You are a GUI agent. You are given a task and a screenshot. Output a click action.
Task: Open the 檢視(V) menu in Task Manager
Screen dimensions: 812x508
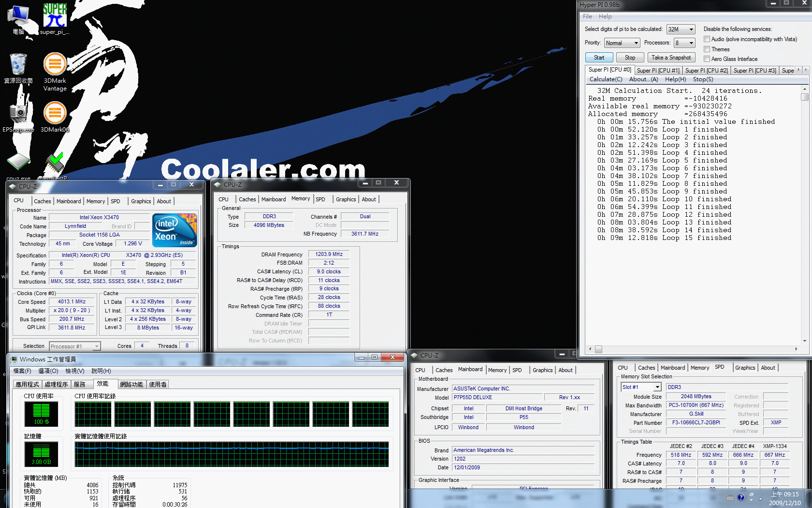coord(75,371)
